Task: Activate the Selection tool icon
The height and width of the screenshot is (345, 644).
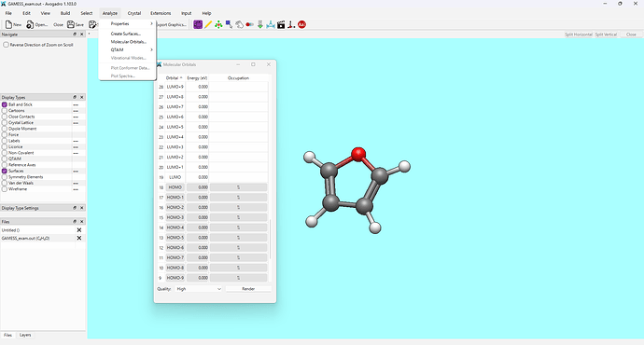Action: pyautogui.click(x=229, y=24)
